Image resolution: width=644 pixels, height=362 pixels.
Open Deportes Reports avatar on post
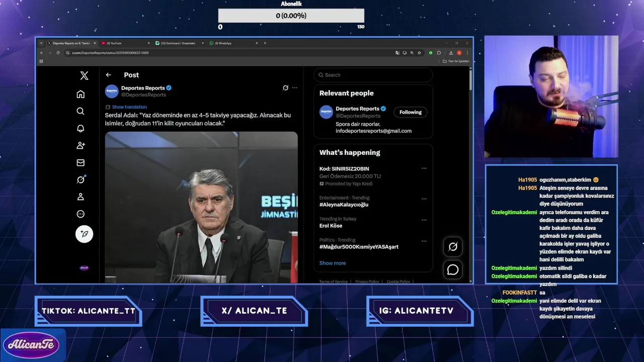111,91
